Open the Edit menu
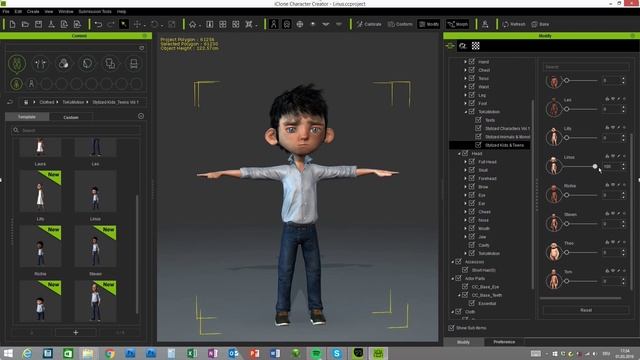The height and width of the screenshot is (360, 640). 18,11
